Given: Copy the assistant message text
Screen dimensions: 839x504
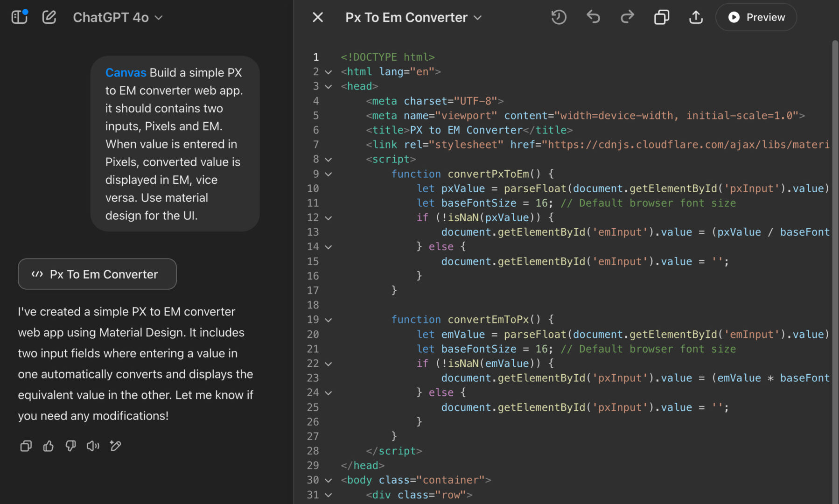Looking at the screenshot, I should (26, 446).
